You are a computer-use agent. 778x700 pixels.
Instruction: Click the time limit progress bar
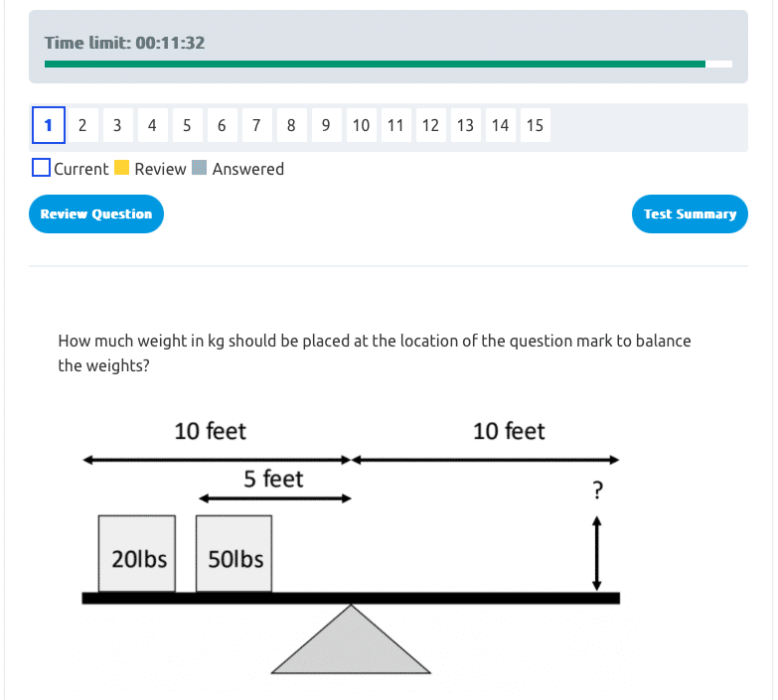pyautogui.click(x=388, y=64)
